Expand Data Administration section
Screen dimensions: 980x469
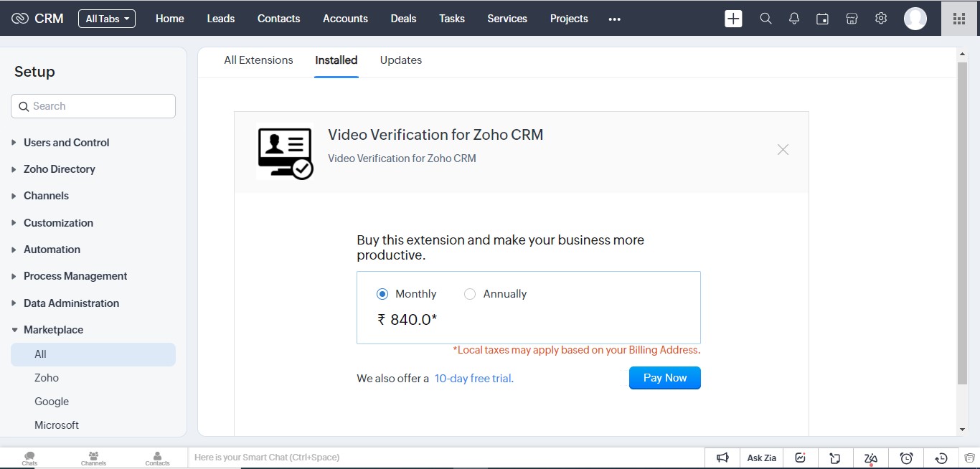(71, 303)
